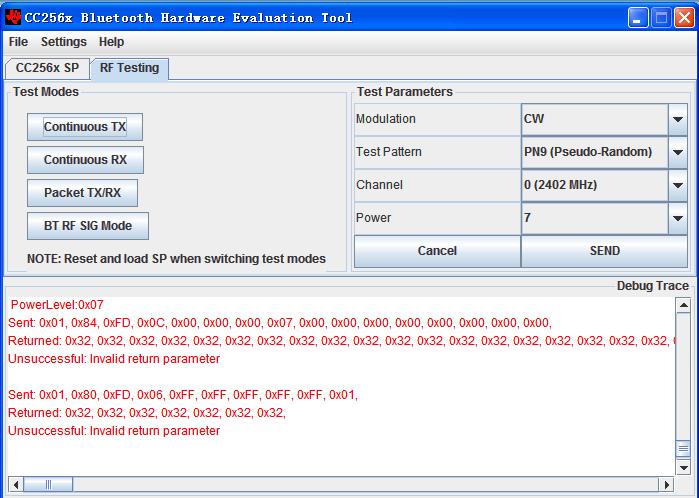The width and height of the screenshot is (699, 498).
Task: Click the horizontal scroll-left arrow
Action: point(16,484)
